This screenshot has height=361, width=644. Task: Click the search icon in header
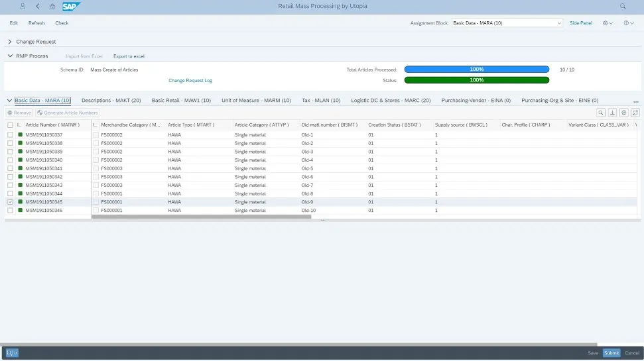(x=623, y=6)
